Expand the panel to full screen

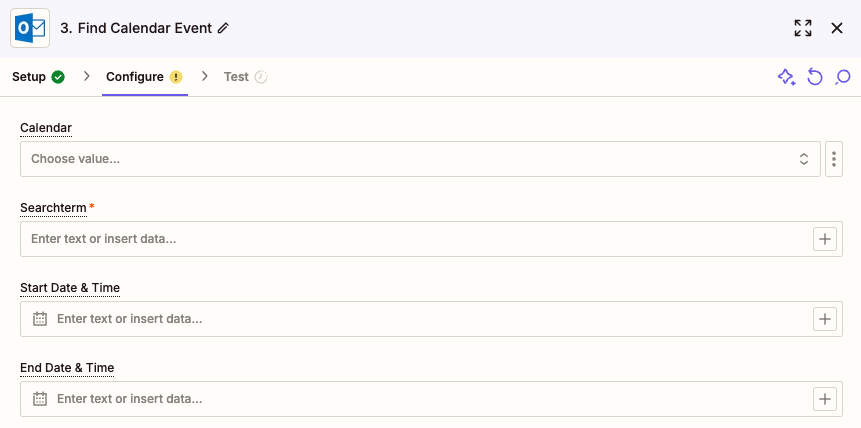803,28
